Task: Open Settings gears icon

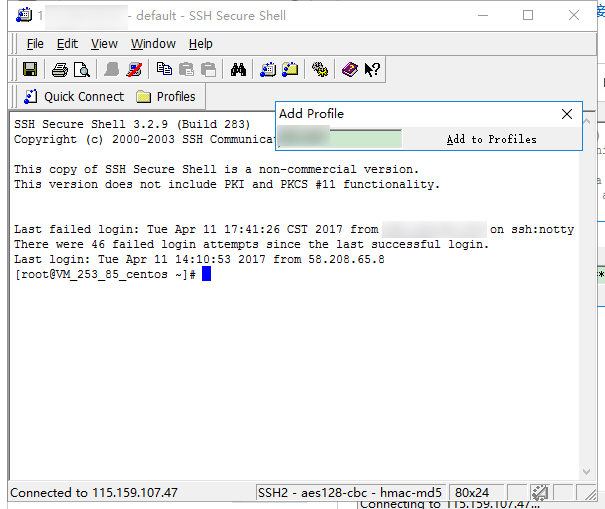Action: [x=320, y=70]
